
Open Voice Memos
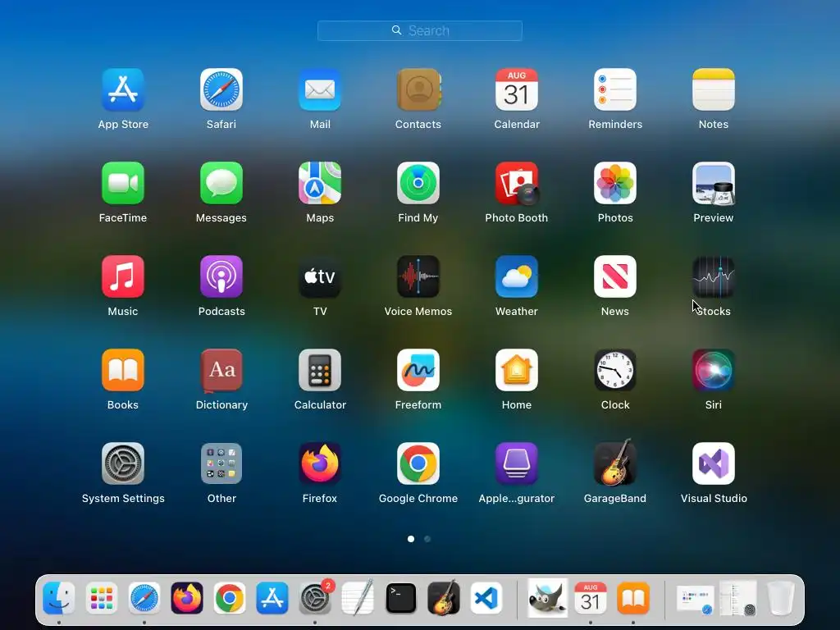coord(418,276)
